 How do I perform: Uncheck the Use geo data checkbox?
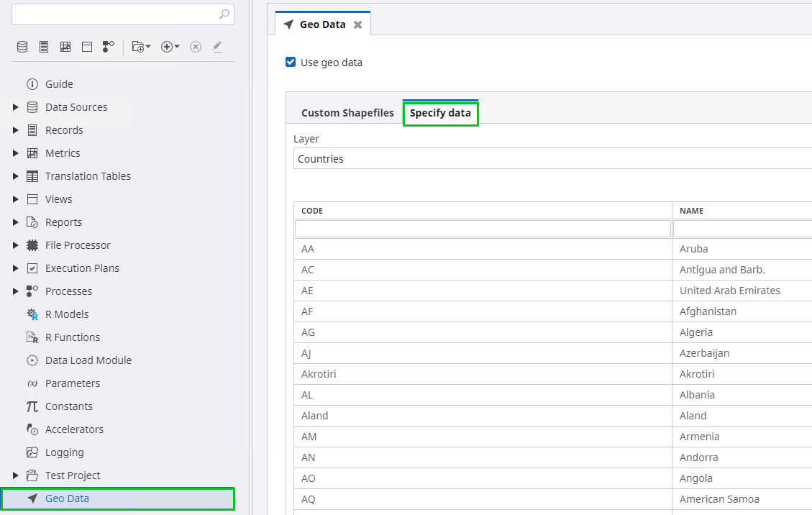point(291,62)
